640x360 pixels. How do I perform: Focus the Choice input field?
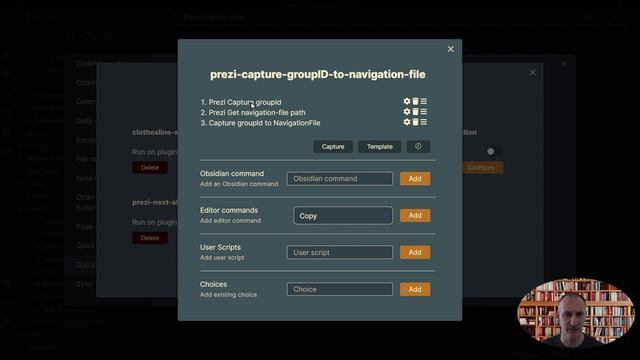point(340,289)
